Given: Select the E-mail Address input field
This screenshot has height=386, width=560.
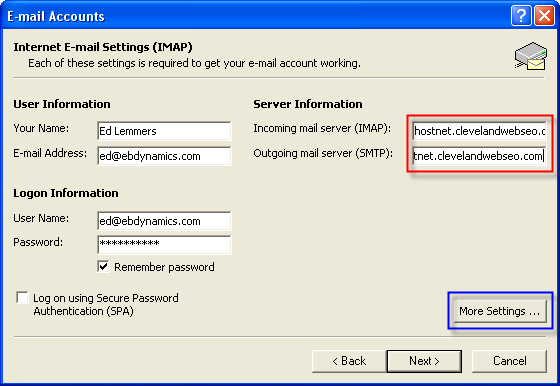Looking at the screenshot, I should 164,156.
